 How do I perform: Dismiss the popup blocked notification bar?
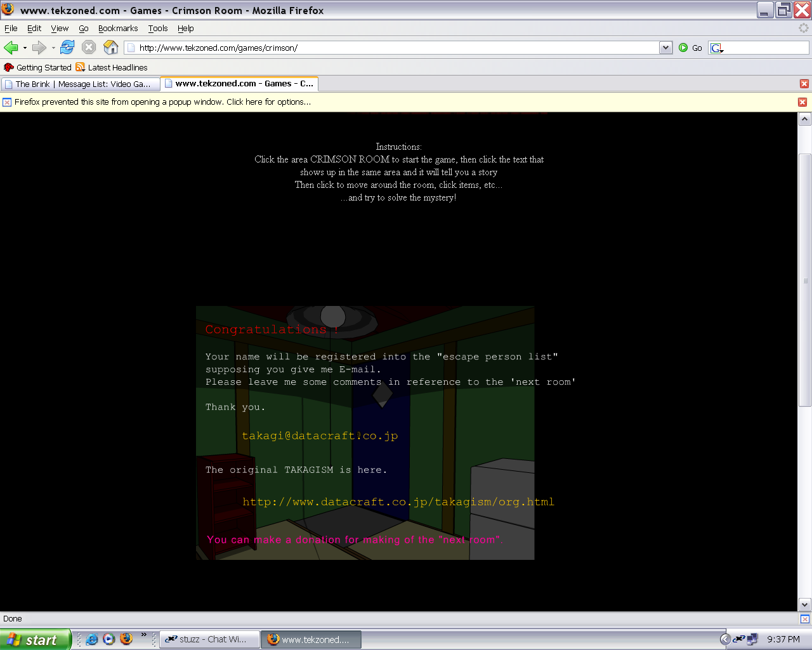[x=802, y=102]
